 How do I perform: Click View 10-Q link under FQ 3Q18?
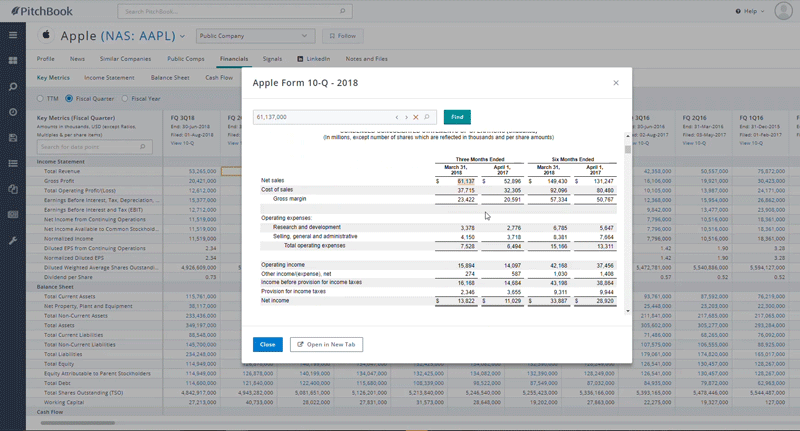click(x=182, y=143)
